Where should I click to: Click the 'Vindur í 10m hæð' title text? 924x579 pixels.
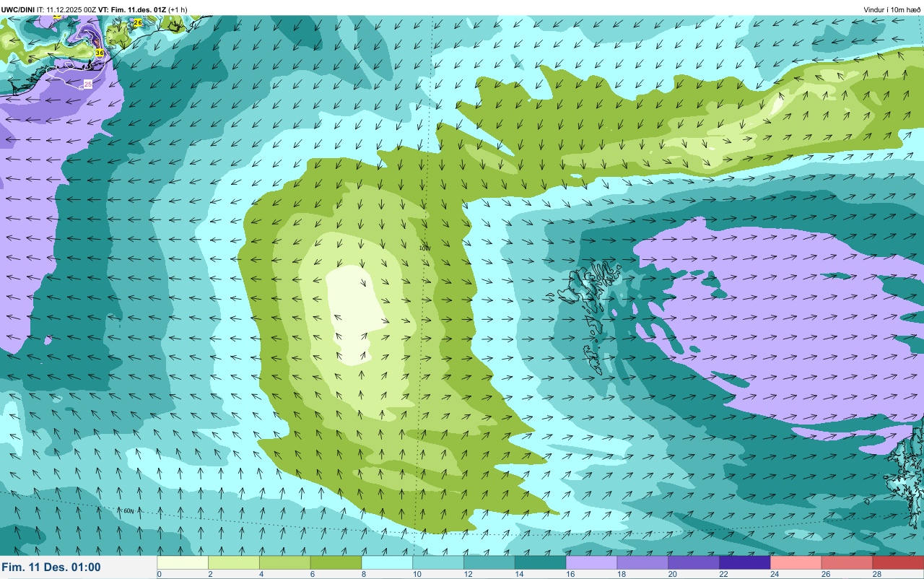[892, 9]
